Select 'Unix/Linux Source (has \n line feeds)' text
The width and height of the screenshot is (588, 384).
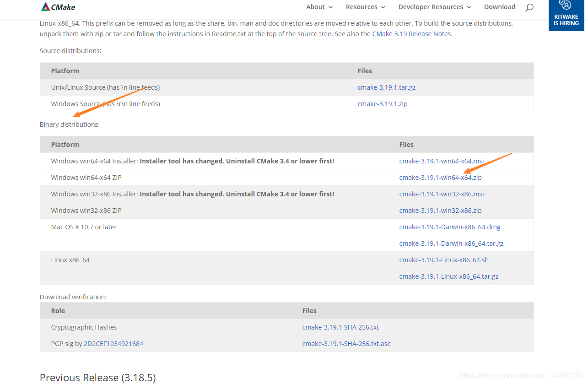click(105, 87)
